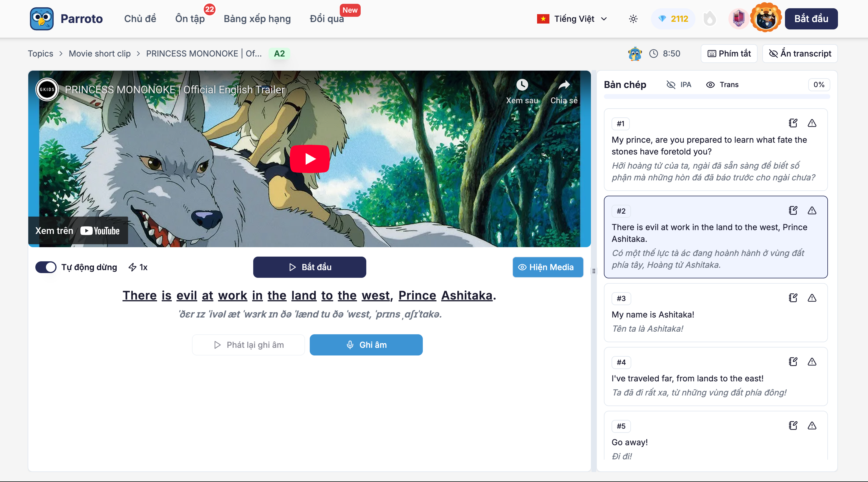Edit note icon on transcript #1
Viewport: 868px width, 482px height.
[793, 123]
